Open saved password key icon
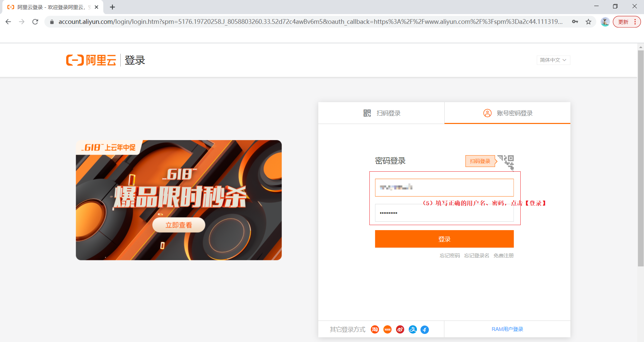 point(575,22)
